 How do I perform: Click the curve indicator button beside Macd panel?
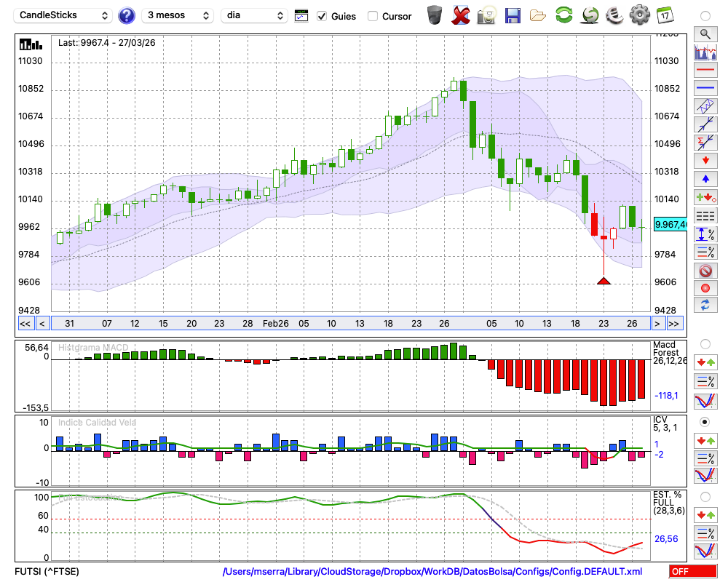[x=705, y=401]
